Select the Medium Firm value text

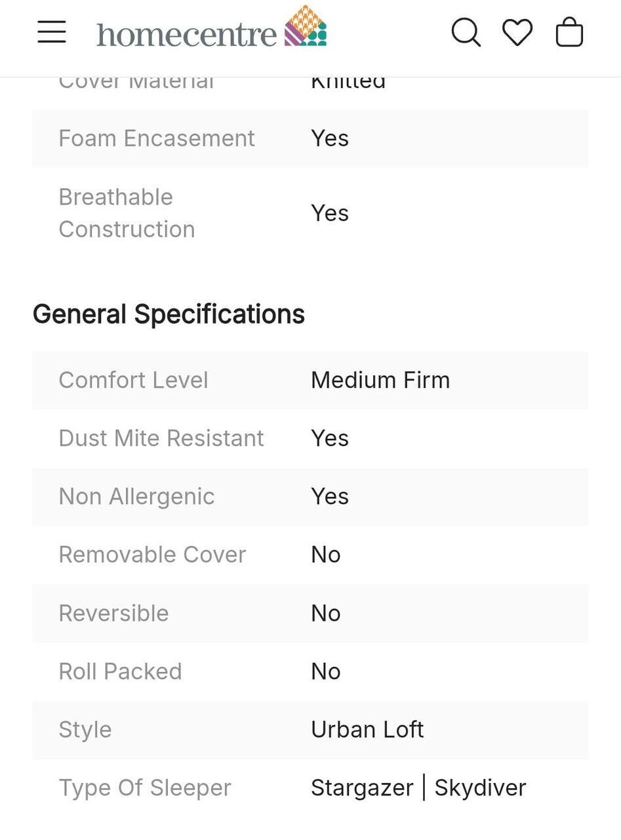tap(380, 380)
